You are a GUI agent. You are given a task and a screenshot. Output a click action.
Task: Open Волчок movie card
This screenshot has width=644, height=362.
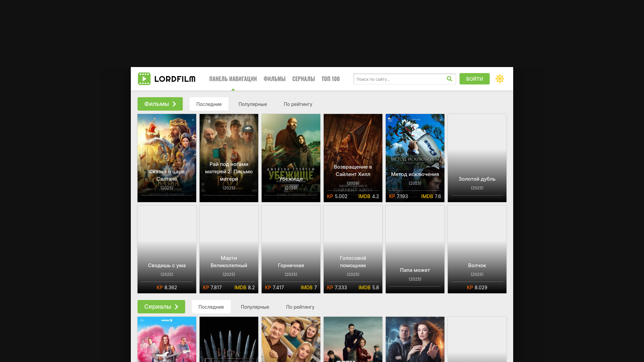(x=477, y=249)
